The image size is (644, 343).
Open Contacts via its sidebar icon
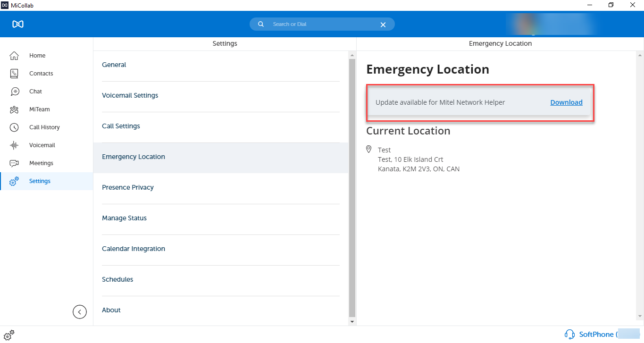click(x=14, y=74)
